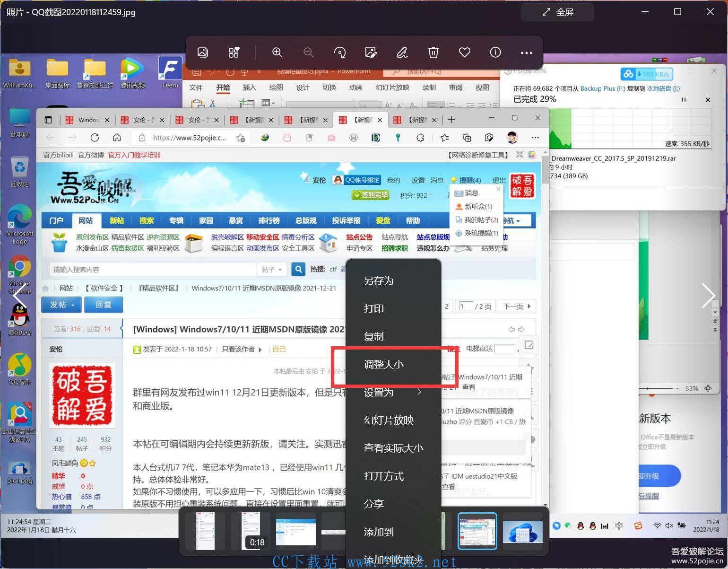Click 系统提醒(1) in the reminder popup
This screenshot has width=728, height=569.
pos(481,233)
